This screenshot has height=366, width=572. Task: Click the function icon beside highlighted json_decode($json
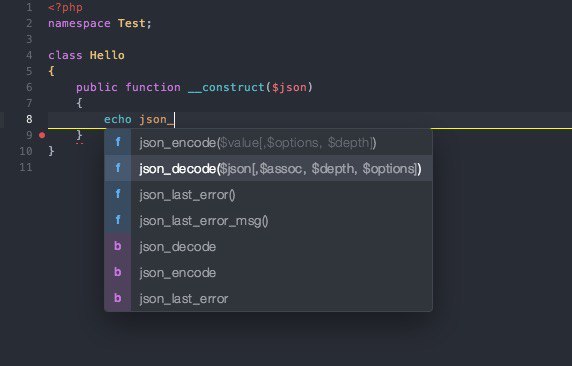[117, 168]
